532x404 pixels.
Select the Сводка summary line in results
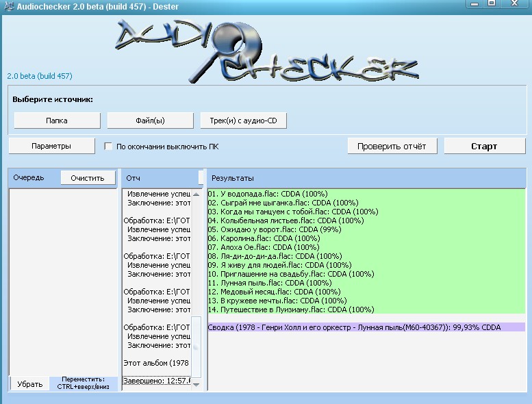click(354, 327)
